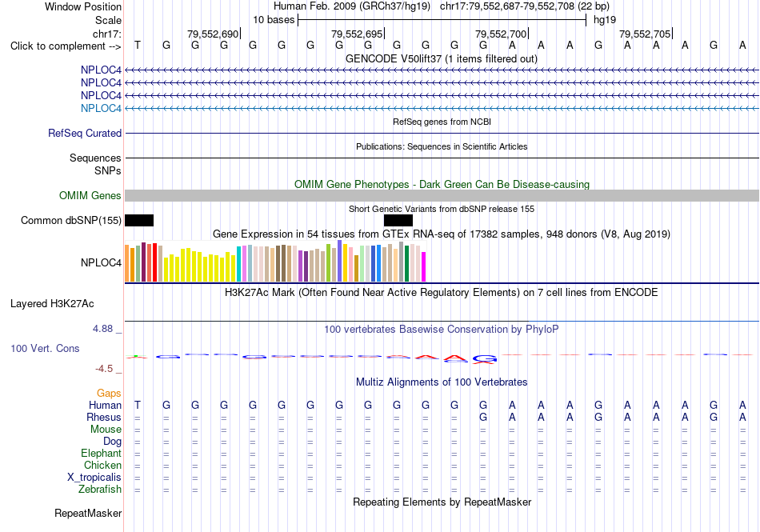
Task: Click the gray OMIM Genes bar
Action: pos(442,196)
